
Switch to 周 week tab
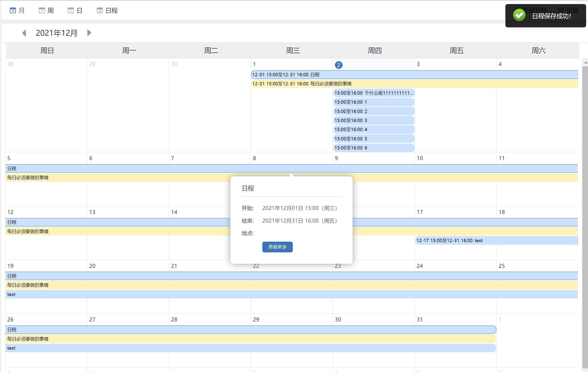50,10
